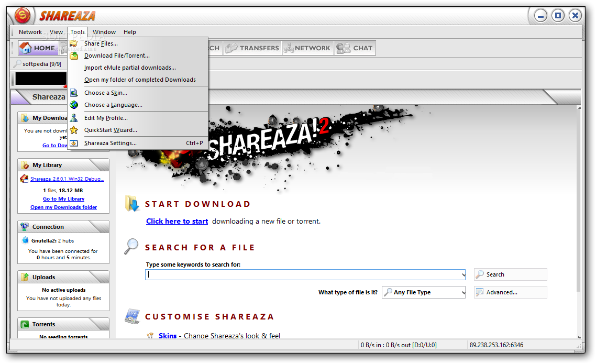
Task: Click the My Library panel icon
Action: pos(25,165)
